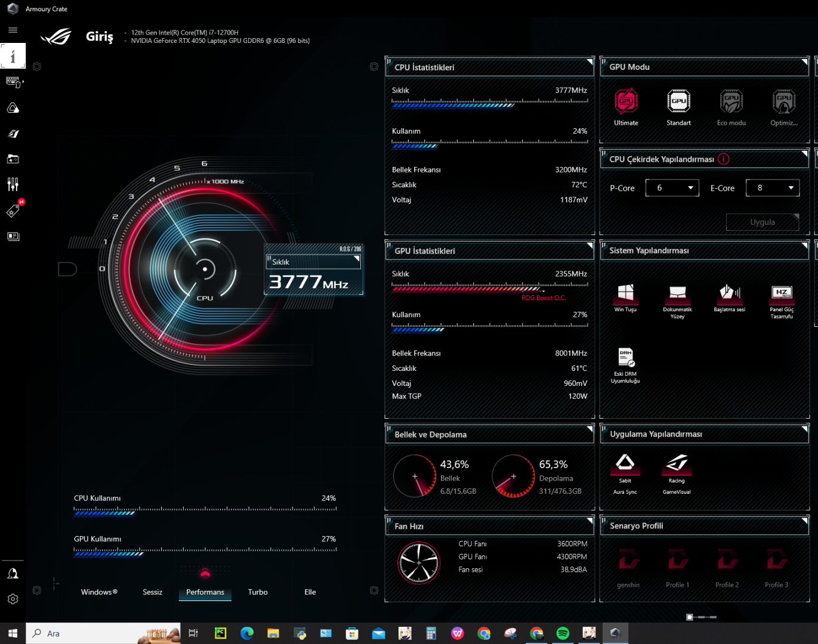Open the E-Core count dropdown
This screenshot has width=818, height=644.
[x=772, y=188]
